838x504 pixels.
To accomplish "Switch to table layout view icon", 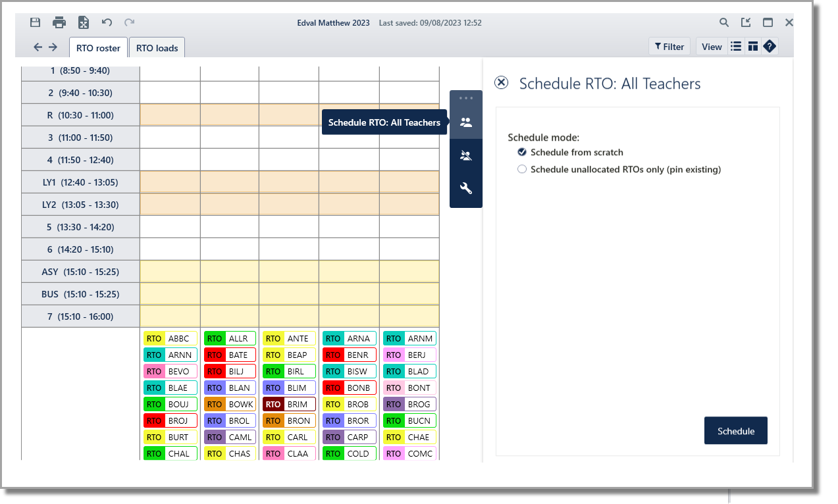I will click(x=752, y=47).
